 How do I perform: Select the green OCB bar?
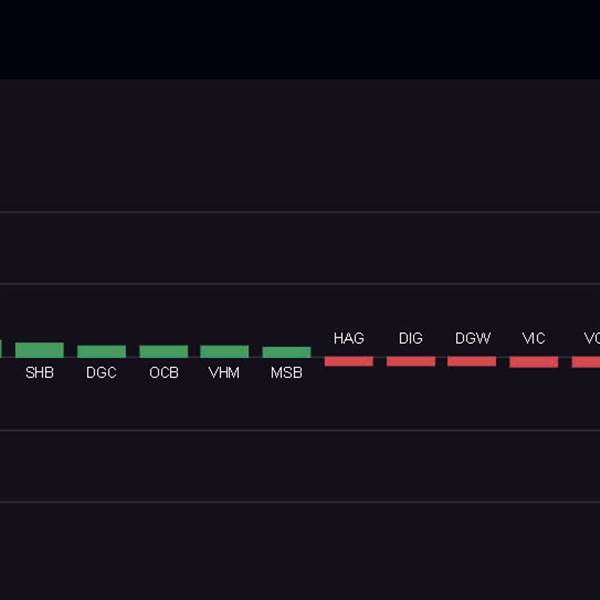163,352
